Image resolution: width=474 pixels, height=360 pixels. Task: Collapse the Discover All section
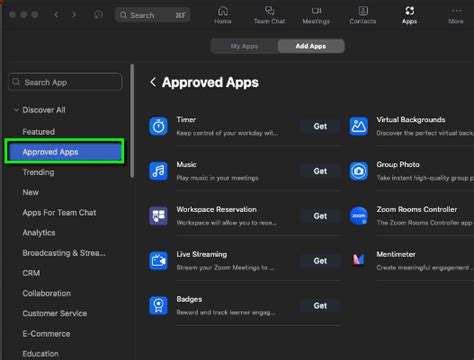pyautogui.click(x=16, y=110)
